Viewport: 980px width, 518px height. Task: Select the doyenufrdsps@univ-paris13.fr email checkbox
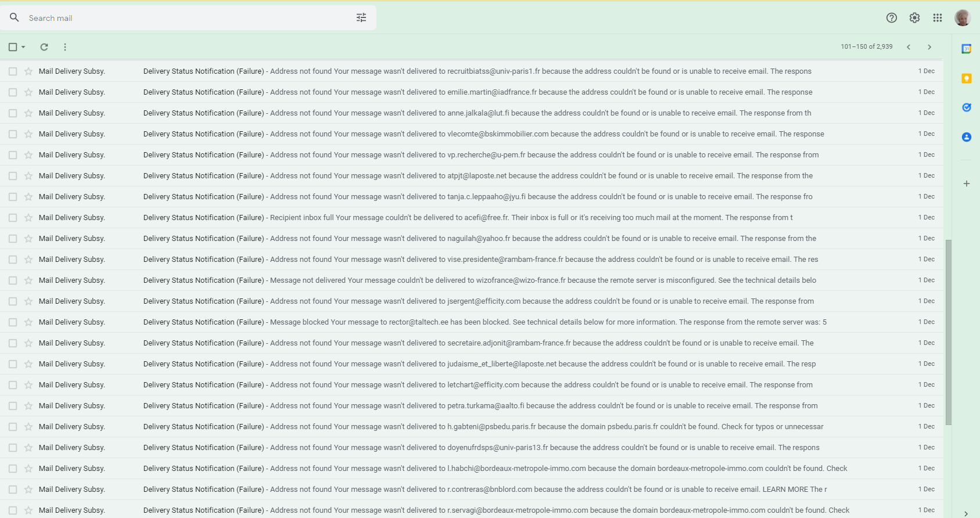13,448
